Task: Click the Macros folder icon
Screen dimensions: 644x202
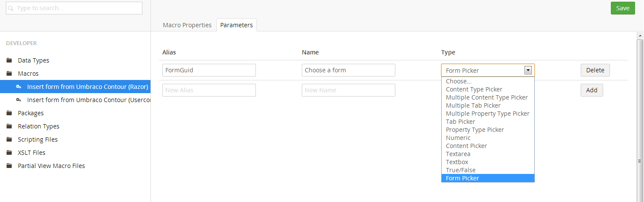Action: 9,74
